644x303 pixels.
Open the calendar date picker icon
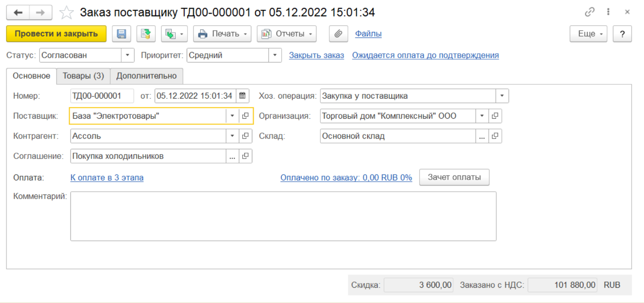pos(243,96)
